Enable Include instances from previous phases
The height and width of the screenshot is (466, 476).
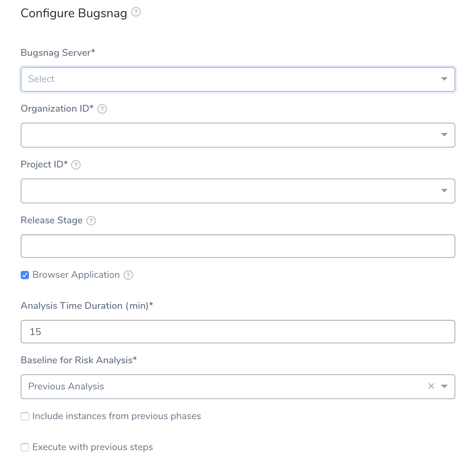click(x=25, y=416)
